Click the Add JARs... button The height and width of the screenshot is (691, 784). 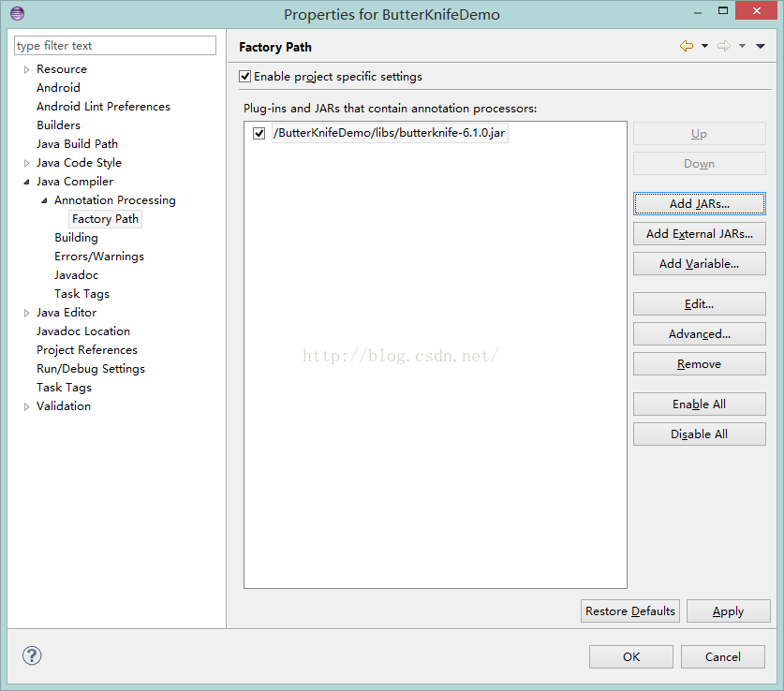[x=700, y=204]
